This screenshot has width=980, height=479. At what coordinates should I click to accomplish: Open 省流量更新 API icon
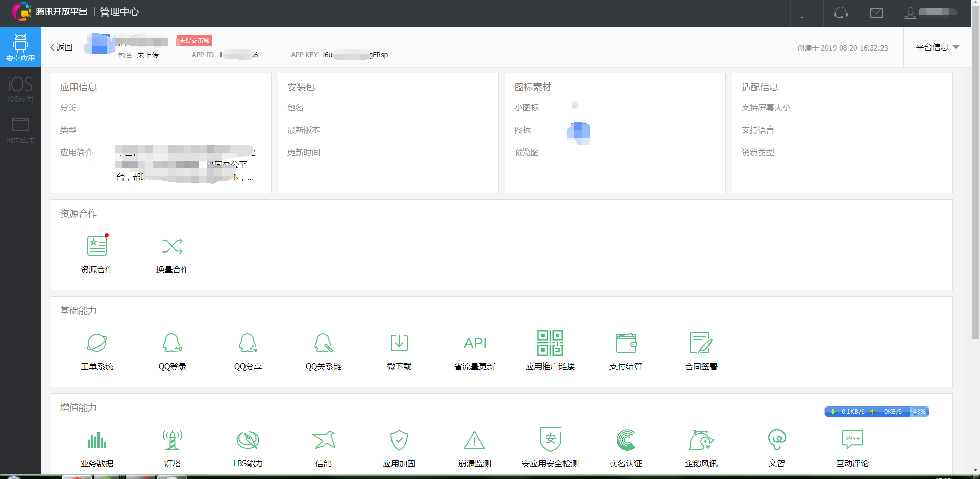click(x=475, y=343)
